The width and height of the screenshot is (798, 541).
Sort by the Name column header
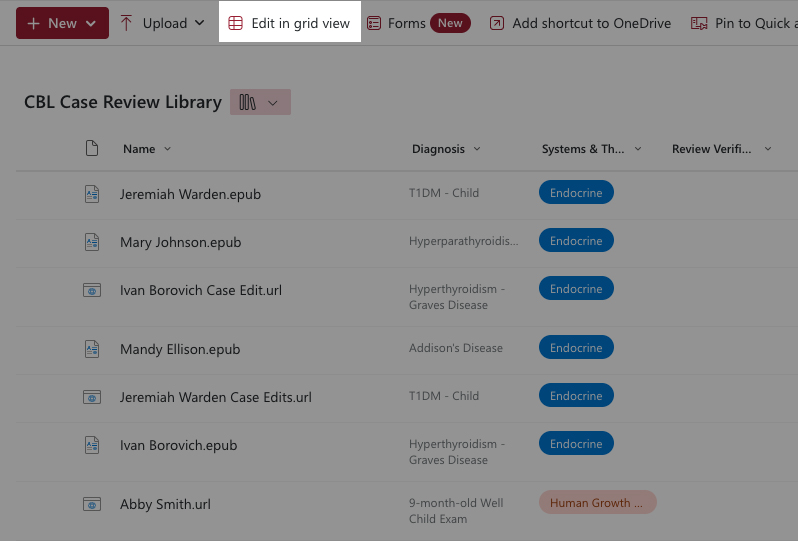coord(140,149)
